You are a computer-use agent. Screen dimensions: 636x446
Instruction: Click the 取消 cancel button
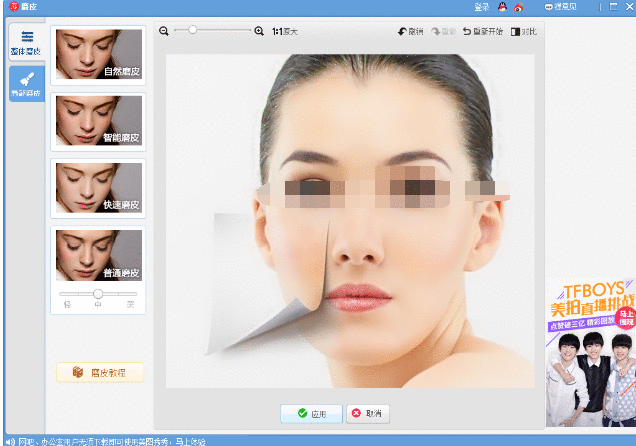click(366, 413)
